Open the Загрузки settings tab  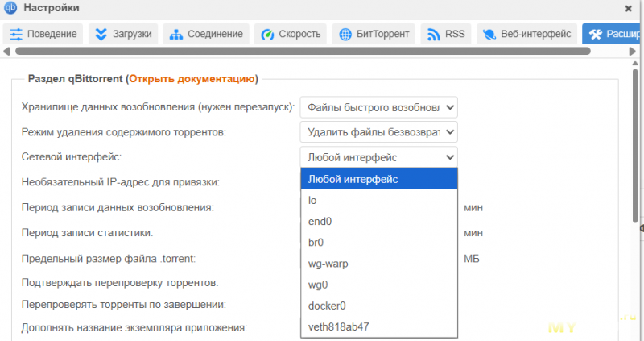(x=123, y=34)
